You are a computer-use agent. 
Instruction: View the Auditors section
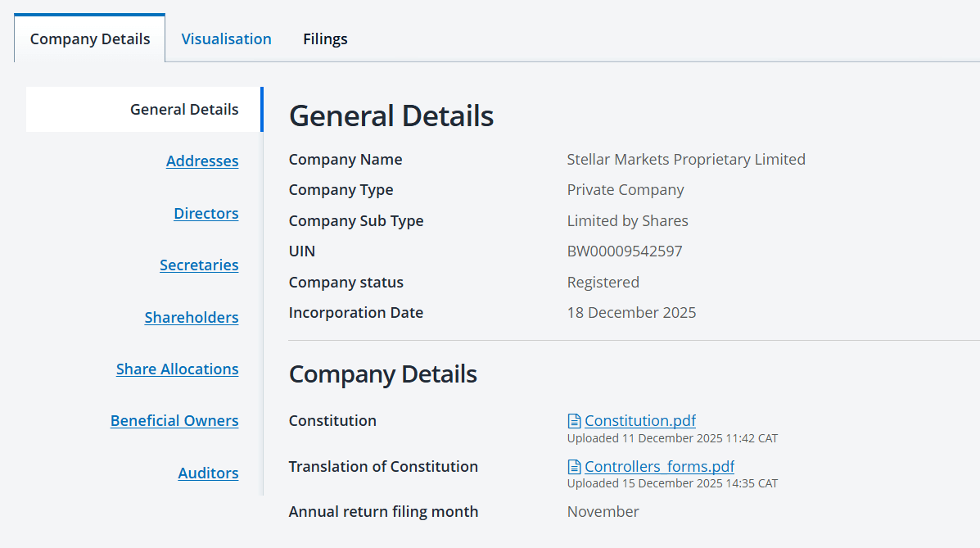point(208,473)
